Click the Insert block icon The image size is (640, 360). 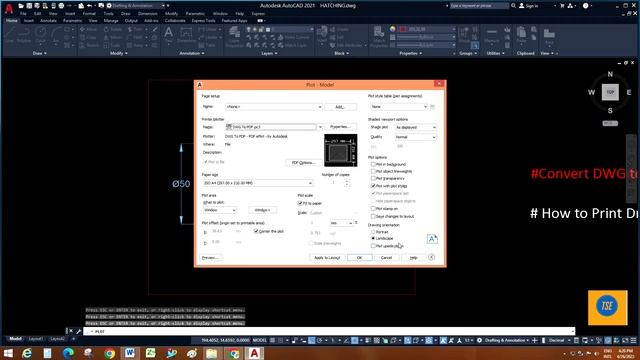click(322, 35)
